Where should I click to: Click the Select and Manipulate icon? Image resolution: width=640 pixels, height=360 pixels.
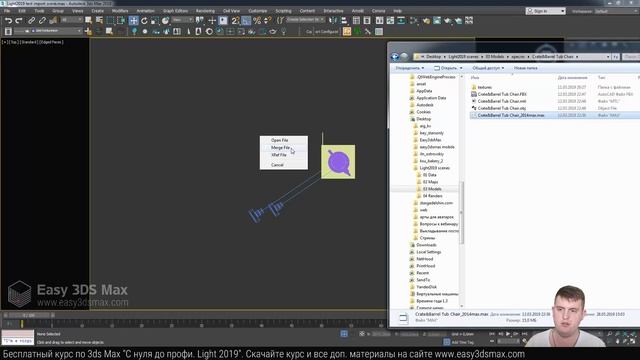click(212, 20)
